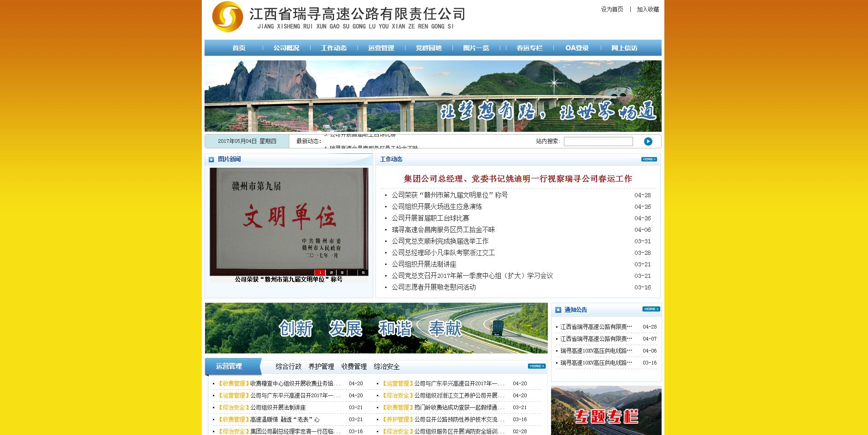
Task: Click the 设为首页 link
Action: (x=612, y=9)
